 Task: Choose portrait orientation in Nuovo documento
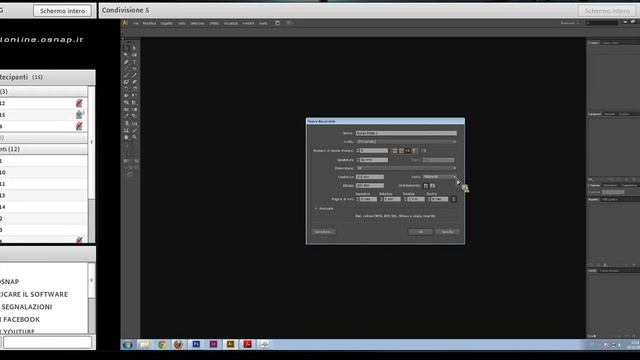(x=426, y=185)
